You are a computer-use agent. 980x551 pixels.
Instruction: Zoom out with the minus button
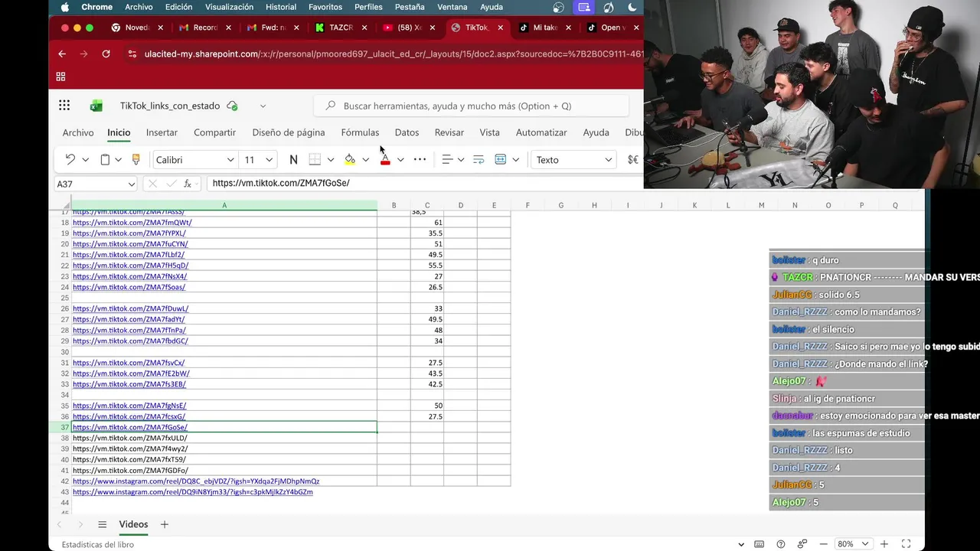823,544
